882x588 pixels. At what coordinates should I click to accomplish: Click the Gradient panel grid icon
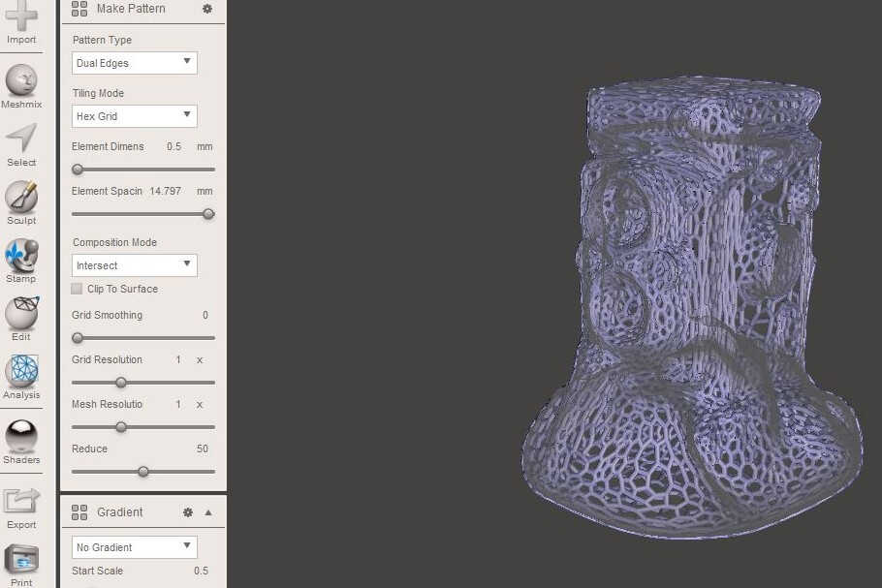click(x=79, y=512)
